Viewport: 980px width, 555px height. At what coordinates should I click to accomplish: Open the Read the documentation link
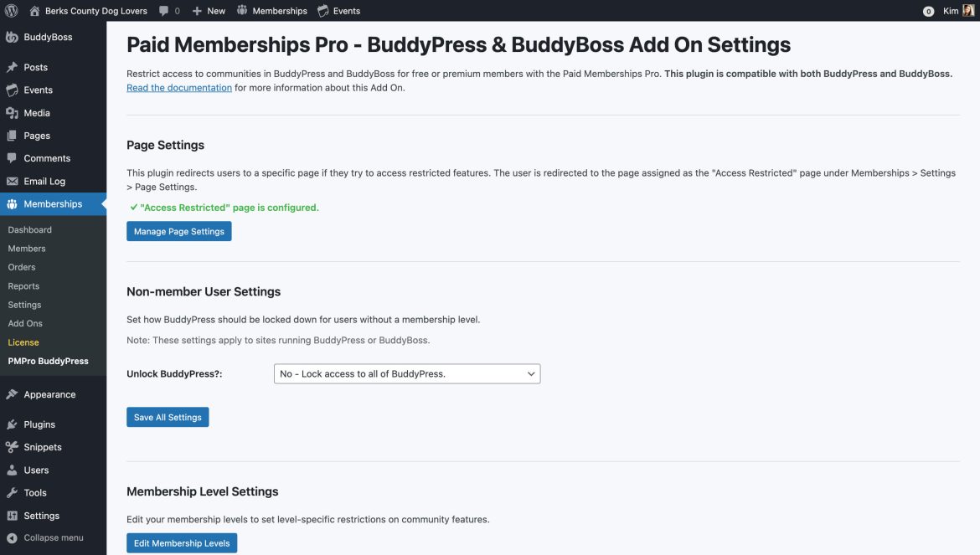pyautogui.click(x=178, y=86)
